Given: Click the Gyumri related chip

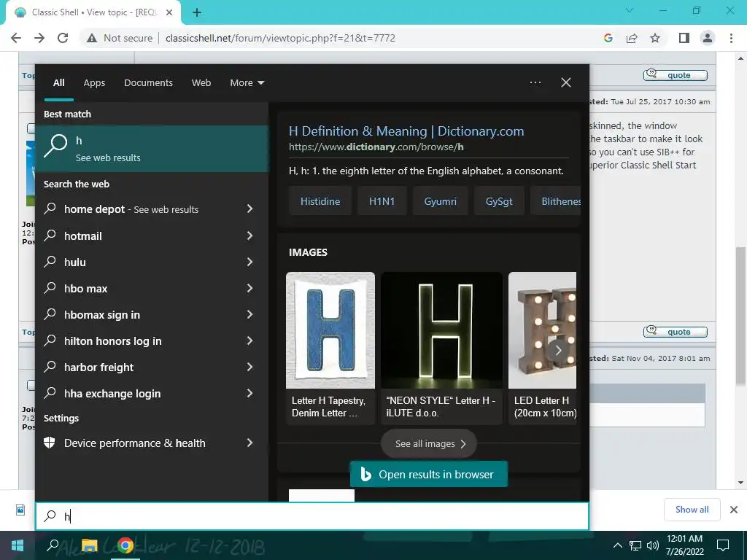Looking at the screenshot, I should [440, 201].
